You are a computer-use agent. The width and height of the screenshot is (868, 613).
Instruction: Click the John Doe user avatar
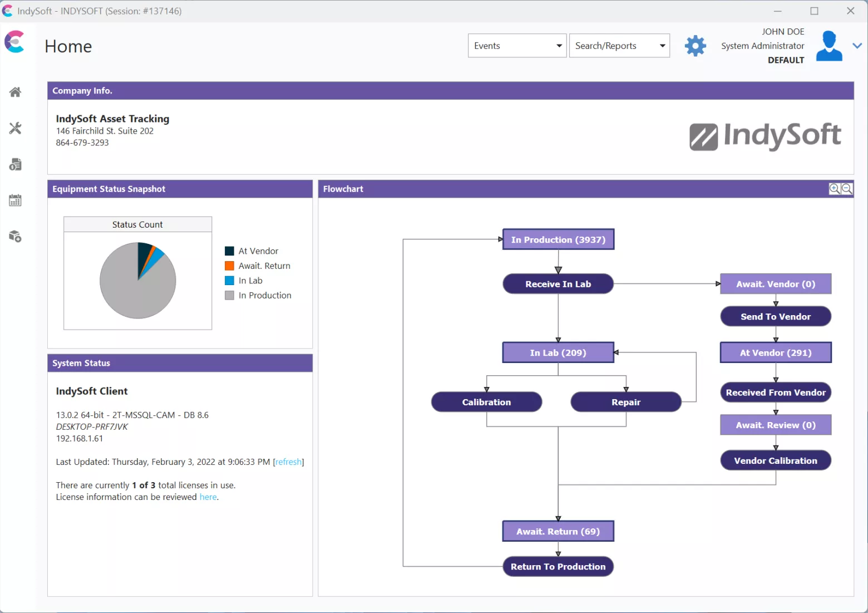829,46
